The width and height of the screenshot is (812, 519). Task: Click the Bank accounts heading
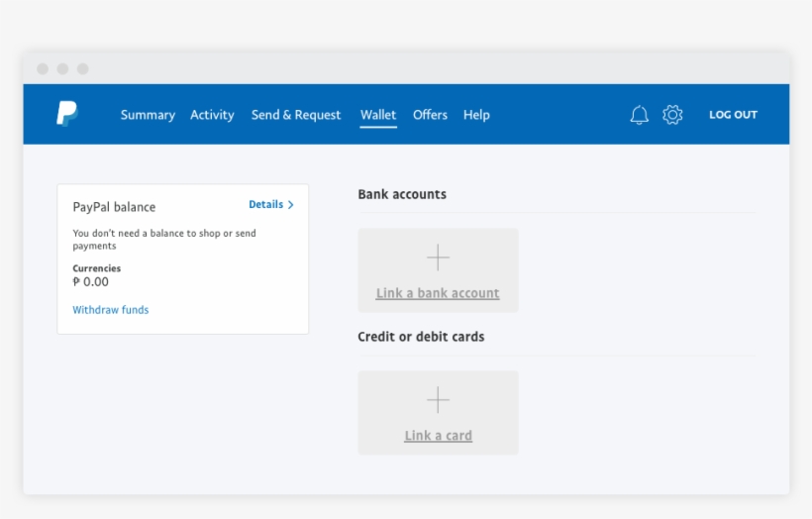tap(402, 194)
